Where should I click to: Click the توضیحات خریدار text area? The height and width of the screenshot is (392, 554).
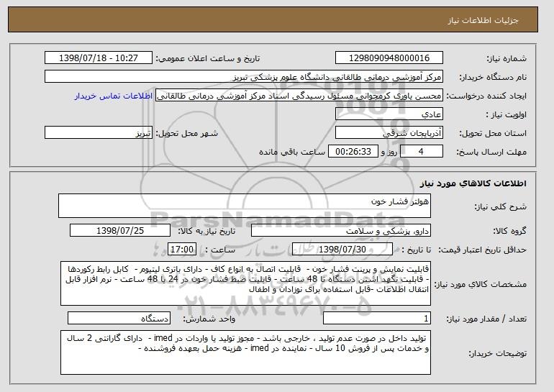(x=245, y=352)
